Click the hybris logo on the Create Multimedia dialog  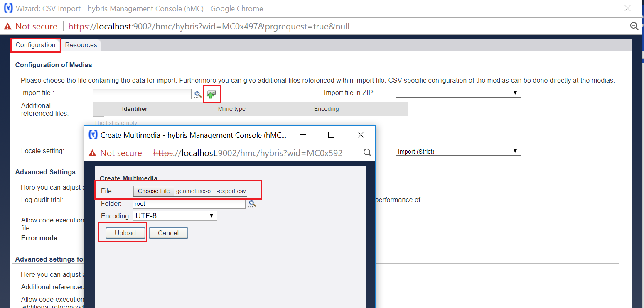[x=92, y=134]
